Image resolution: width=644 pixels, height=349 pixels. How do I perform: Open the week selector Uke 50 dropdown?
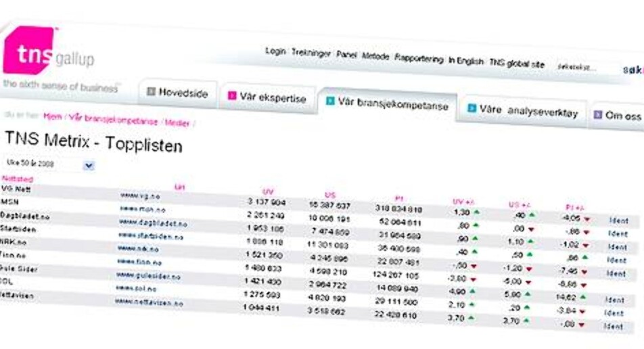point(89,165)
